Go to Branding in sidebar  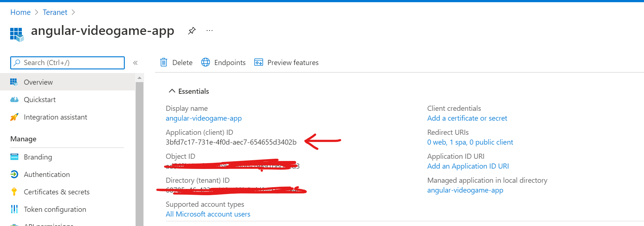[x=38, y=157]
